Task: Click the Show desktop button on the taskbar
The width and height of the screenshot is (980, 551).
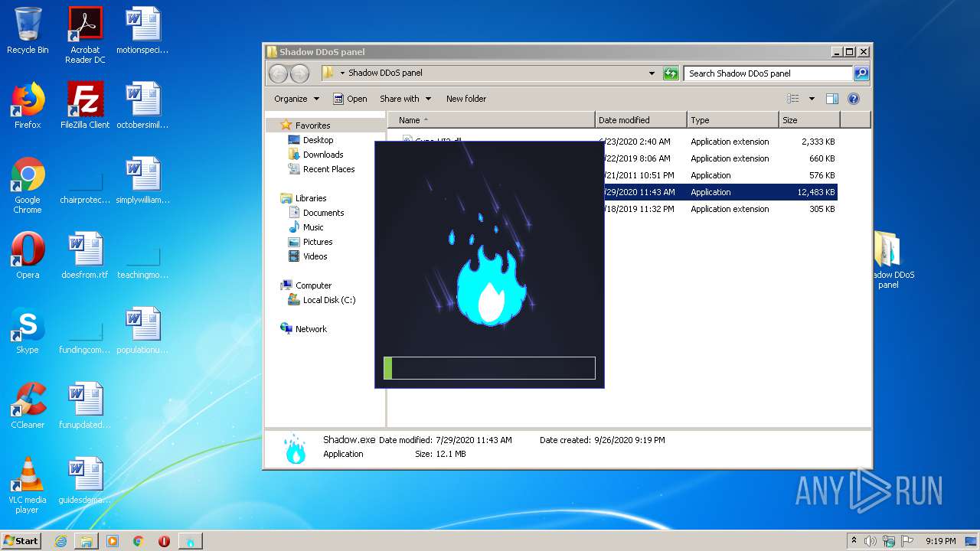Action: pyautogui.click(x=972, y=541)
